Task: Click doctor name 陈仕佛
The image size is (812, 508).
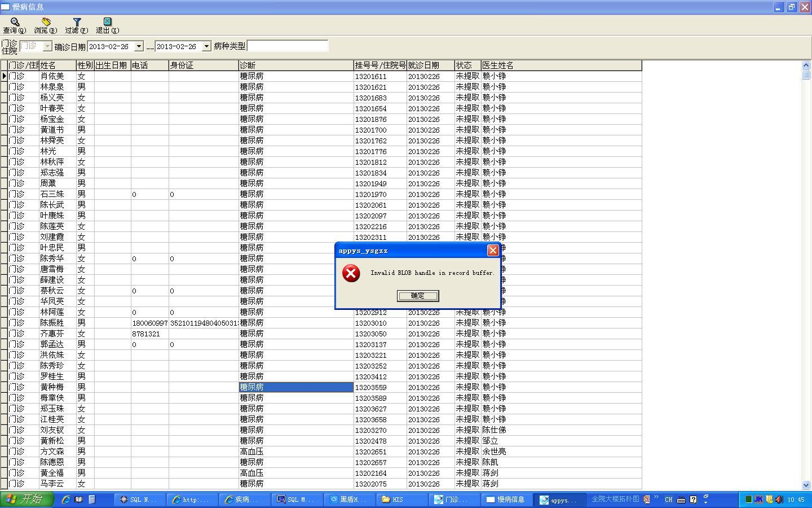Action: [494, 430]
